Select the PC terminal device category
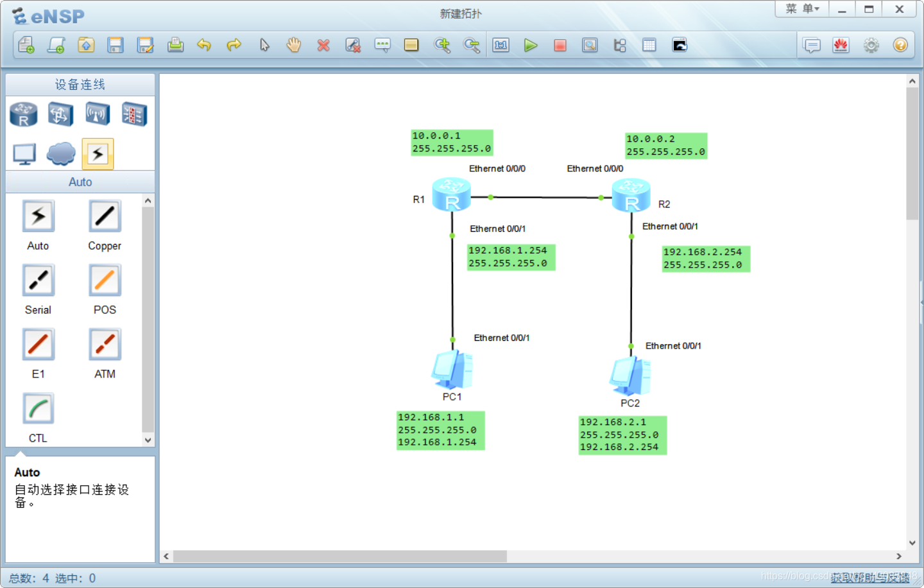The height and width of the screenshot is (588, 924). pos(24,154)
